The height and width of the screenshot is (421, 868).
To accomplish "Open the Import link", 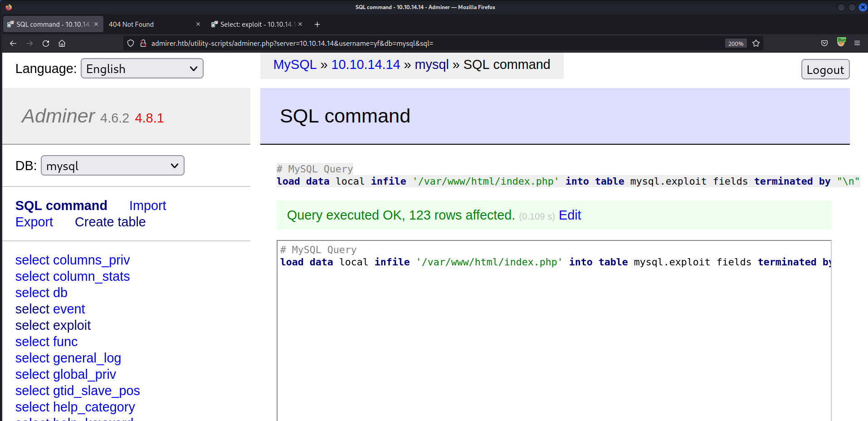I will pyautogui.click(x=148, y=206).
